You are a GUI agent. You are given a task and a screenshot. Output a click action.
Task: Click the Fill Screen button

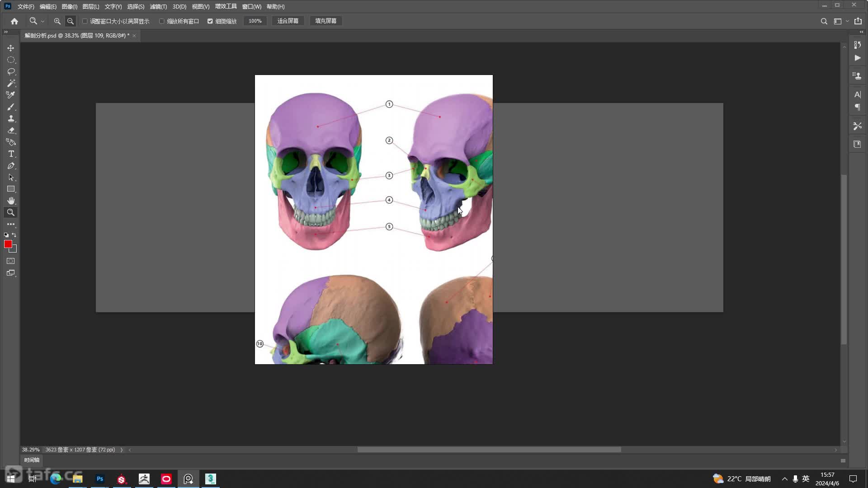(x=326, y=21)
